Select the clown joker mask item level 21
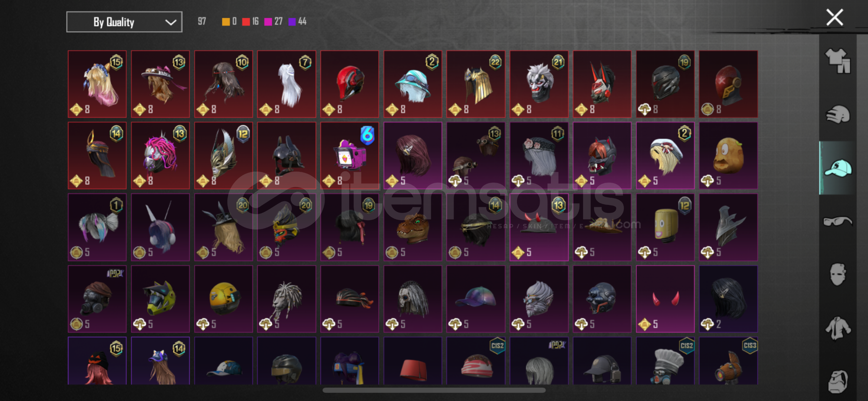868x401 pixels. coord(539,84)
